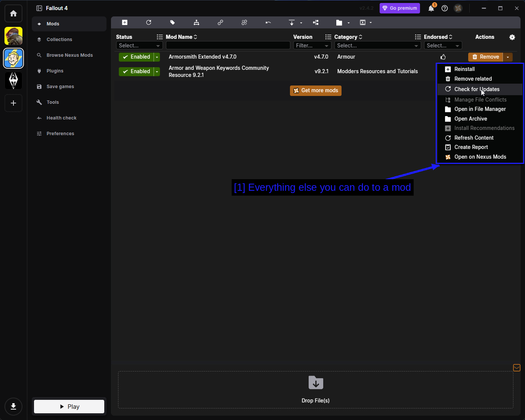The height and width of the screenshot is (420, 525).
Task: Click the Drop File(s) zone
Action: pos(316,390)
